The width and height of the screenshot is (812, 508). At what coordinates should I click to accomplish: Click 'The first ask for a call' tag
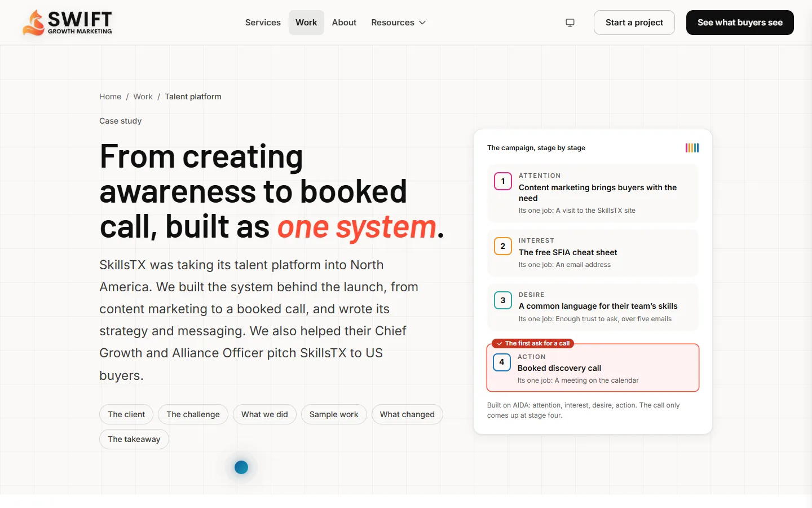[x=533, y=343]
